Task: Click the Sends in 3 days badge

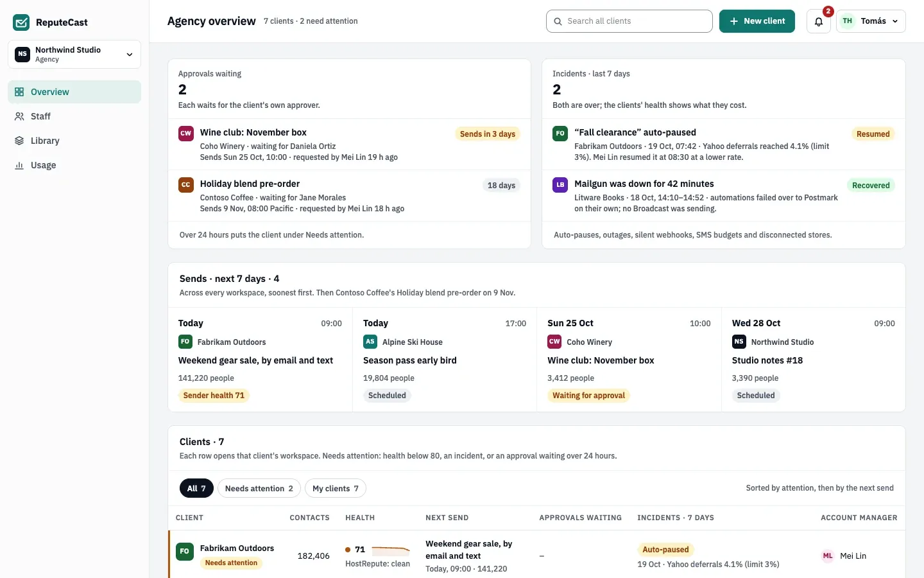Action: (488, 134)
